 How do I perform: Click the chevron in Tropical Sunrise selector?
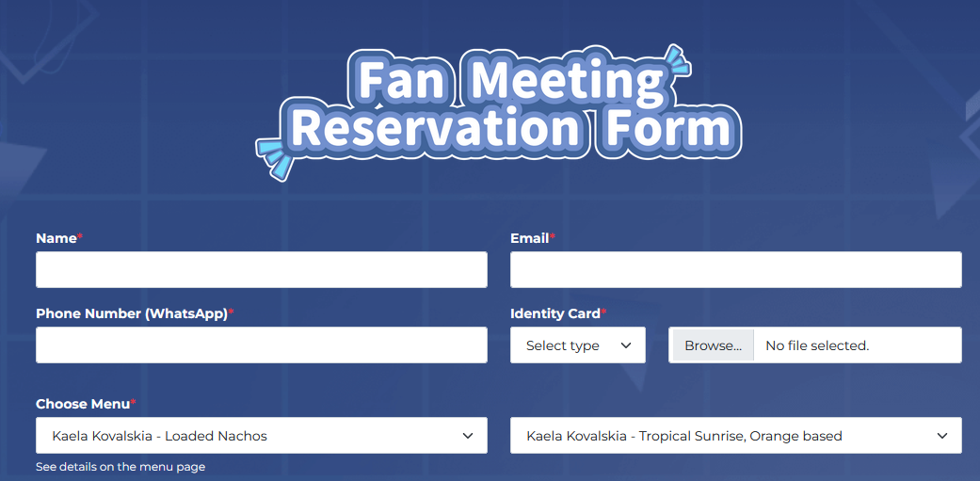[942, 436]
